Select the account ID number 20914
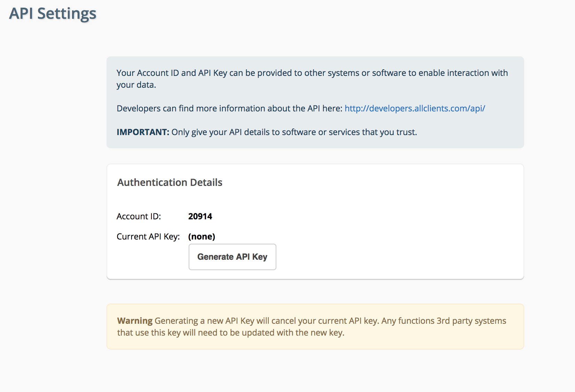Viewport: 575px width, 392px height. (x=200, y=217)
